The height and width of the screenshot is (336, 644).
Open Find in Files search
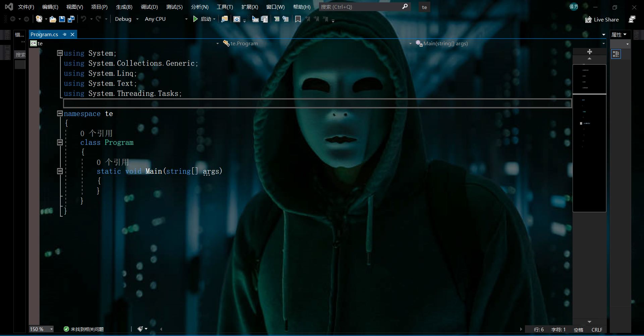coord(225,19)
